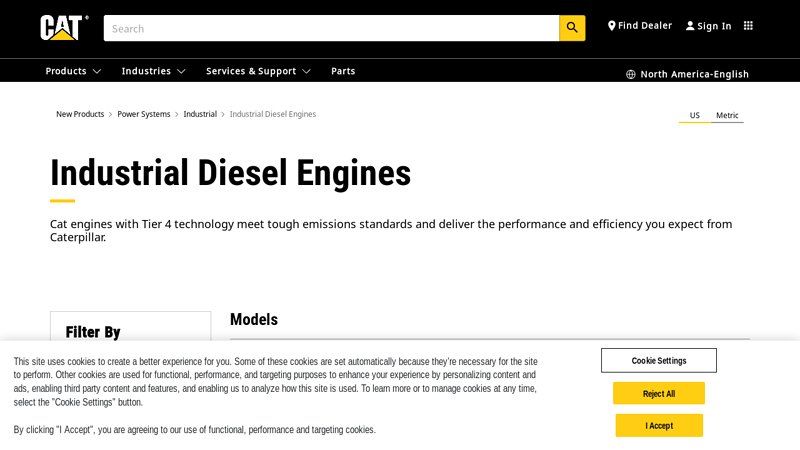Open Cookie Settings
Viewport: 800px width, 450px height.
659,361
